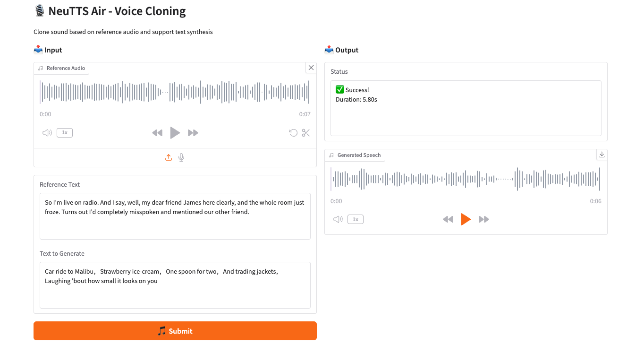Screen dimensions: 644x345
Task: Rewind the reference audio
Action: [x=157, y=133]
